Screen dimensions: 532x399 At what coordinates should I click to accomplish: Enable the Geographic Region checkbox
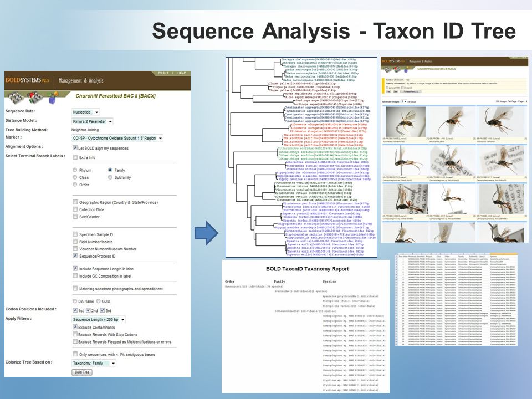click(x=75, y=202)
